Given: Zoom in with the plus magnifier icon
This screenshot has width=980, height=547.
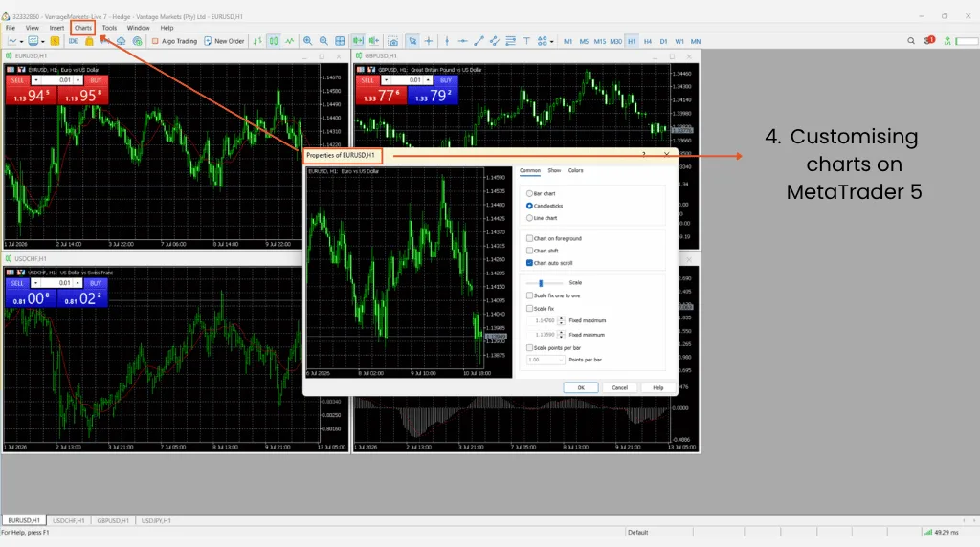Looking at the screenshot, I should tap(307, 41).
